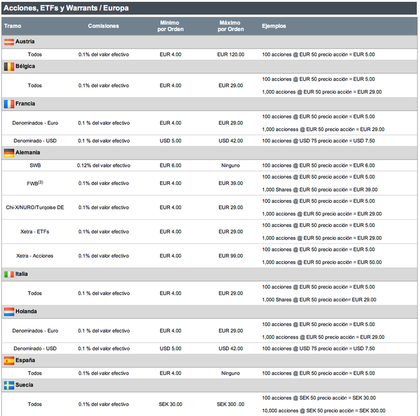This screenshot has width=420, height=416.
Task: Select the 1,000 acciones EUR 50.00 example
Action: (322, 262)
